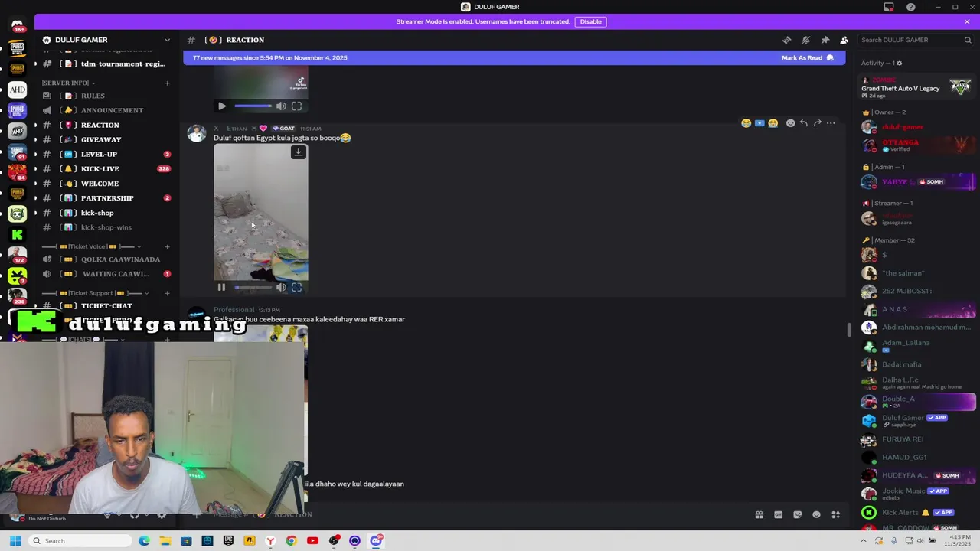
Task: View Ethan's profile avatar
Action: click(197, 133)
